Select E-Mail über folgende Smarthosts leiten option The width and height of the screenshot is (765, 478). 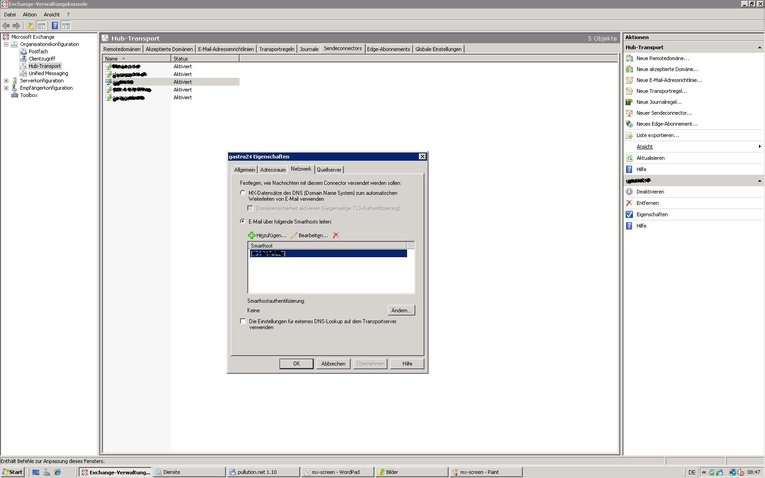click(242, 221)
